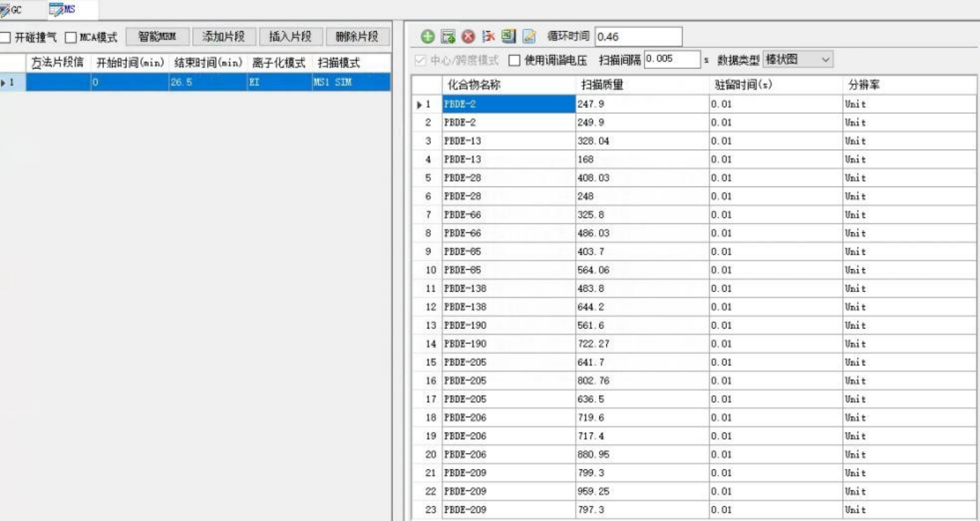
Task: Click the 分辨率 column header
Action: (x=909, y=85)
